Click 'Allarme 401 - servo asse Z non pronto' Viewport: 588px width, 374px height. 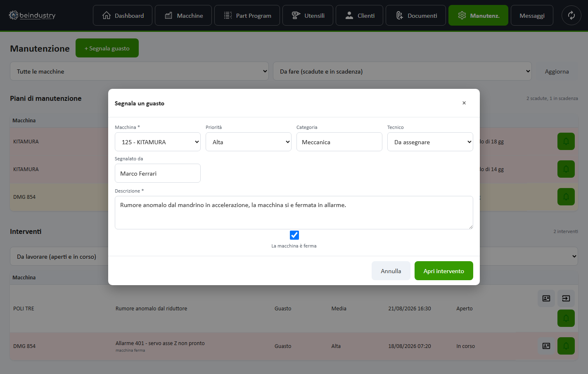[x=160, y=343]
